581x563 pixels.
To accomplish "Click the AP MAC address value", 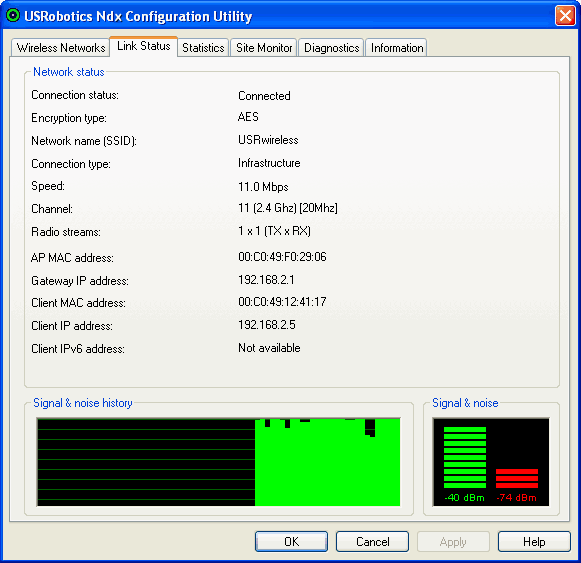I will point(282,257).
